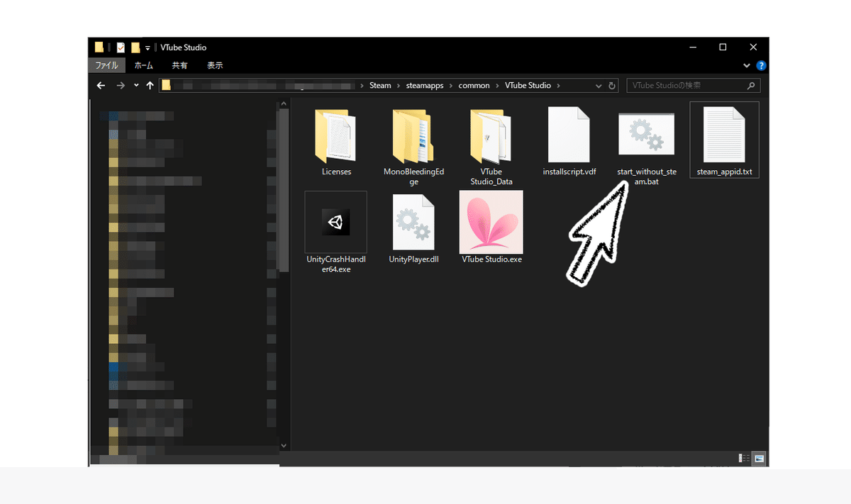The width and height of the screenshot is (851, 504).
Task: Click VTube Studio in the address path
Action: (x=528, y=85)
